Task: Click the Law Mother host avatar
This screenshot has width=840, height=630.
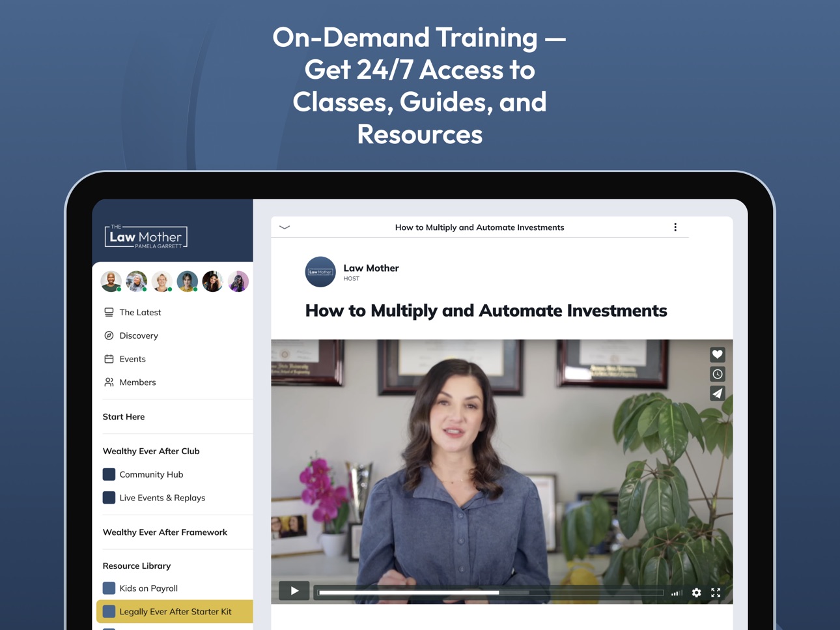Action: [320, 272]
